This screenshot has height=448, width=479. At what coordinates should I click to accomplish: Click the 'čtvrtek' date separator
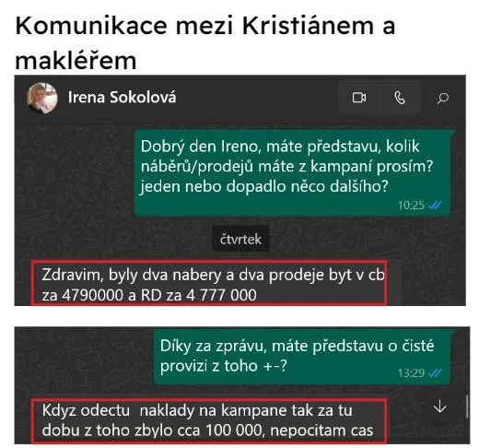coord(240,240)
